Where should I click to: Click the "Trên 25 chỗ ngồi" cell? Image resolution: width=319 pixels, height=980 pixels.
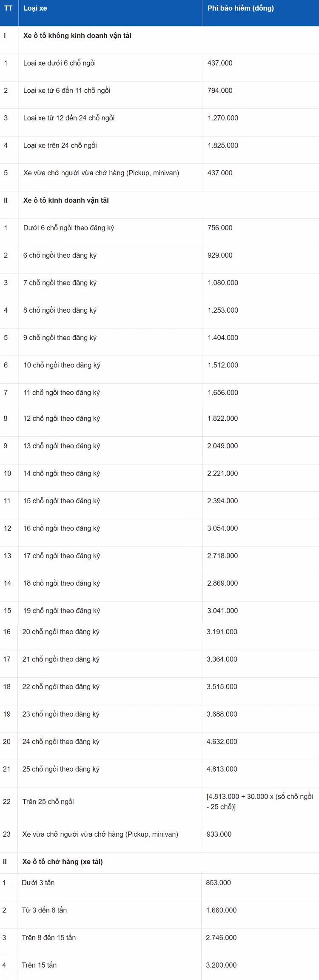coord(48,802)
